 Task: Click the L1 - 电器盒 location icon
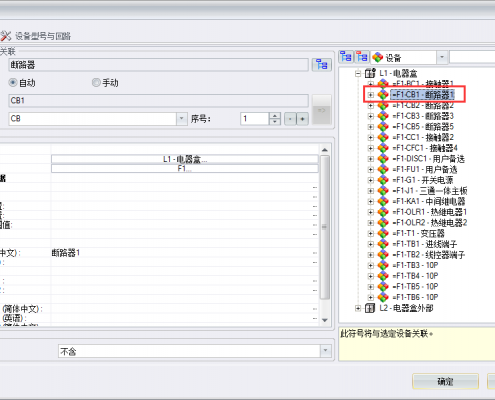tap(370, 73)
